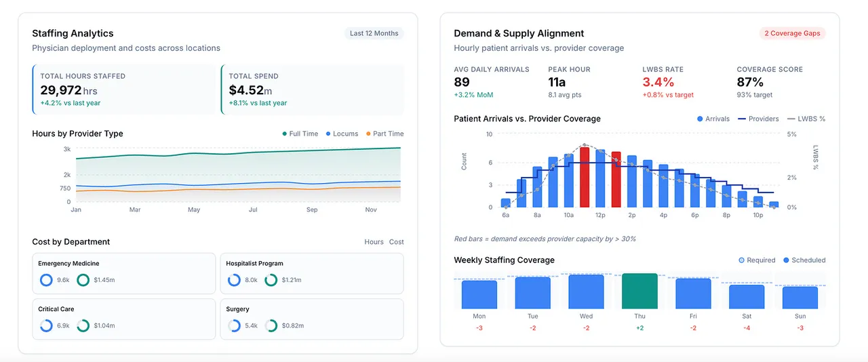Toggle the Arrivals legend item
Viewport: 868px width, 362px height.
[713, 119]
